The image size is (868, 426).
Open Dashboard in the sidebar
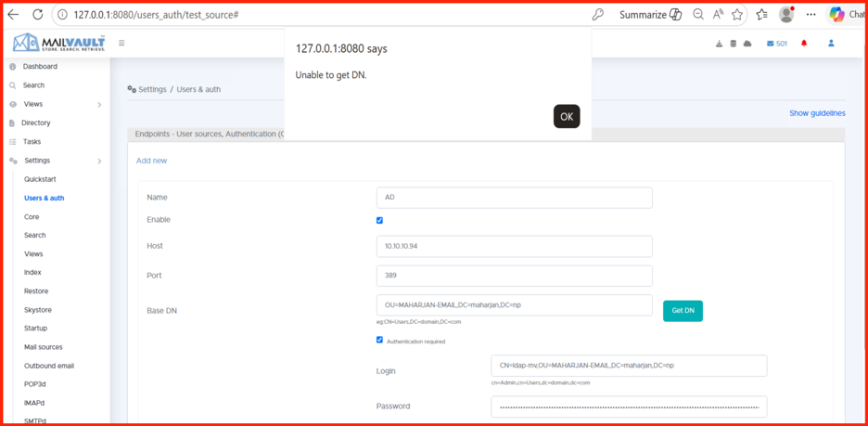tap(40, 67)
